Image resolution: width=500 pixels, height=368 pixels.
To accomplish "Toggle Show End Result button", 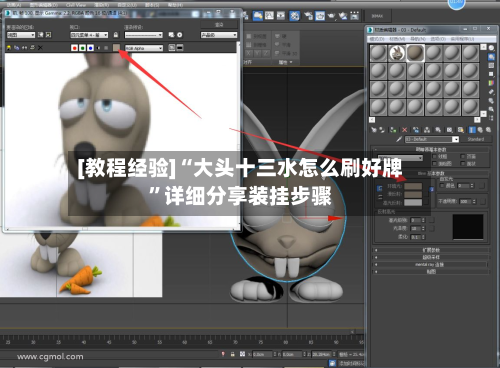I will (x=472, y=130).
